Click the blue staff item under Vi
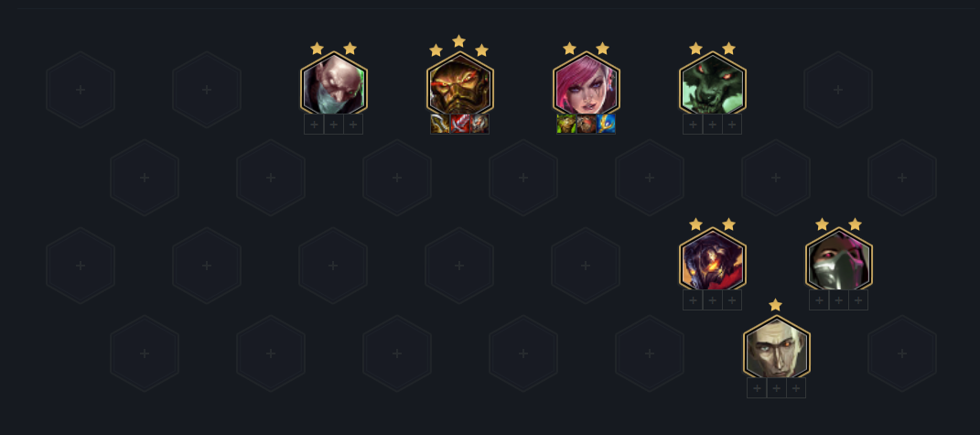Screen dimensions: 980x435 tap(606, 124)
